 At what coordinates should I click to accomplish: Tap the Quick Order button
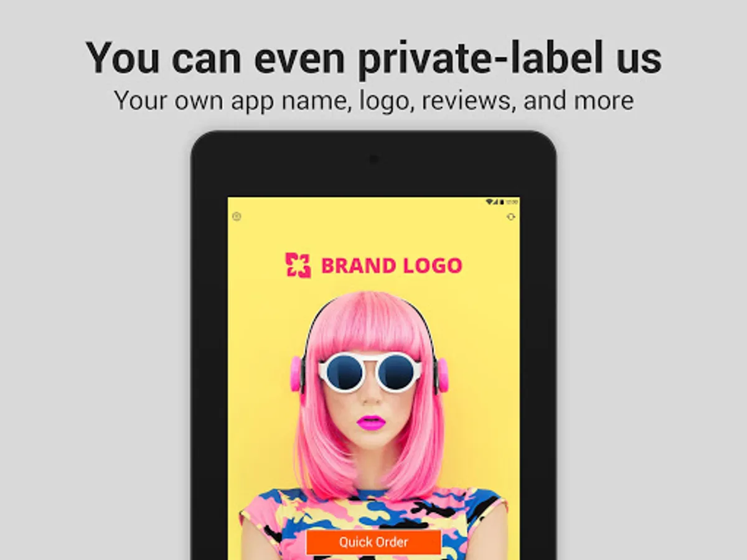(374, 542)
